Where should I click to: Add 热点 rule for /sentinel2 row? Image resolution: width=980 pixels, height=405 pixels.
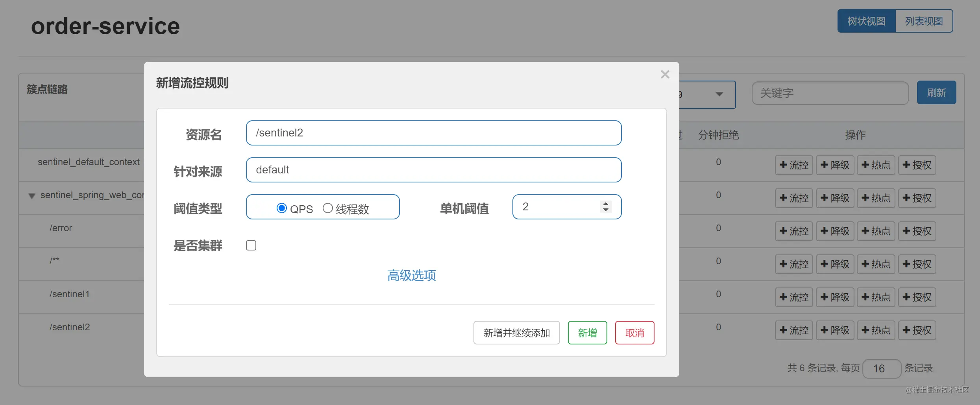pos(876,330)
